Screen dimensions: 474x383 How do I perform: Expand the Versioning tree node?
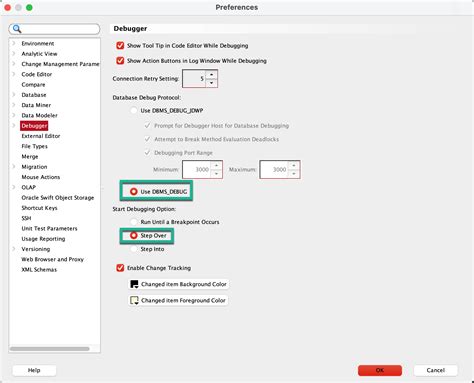point(14,249)
